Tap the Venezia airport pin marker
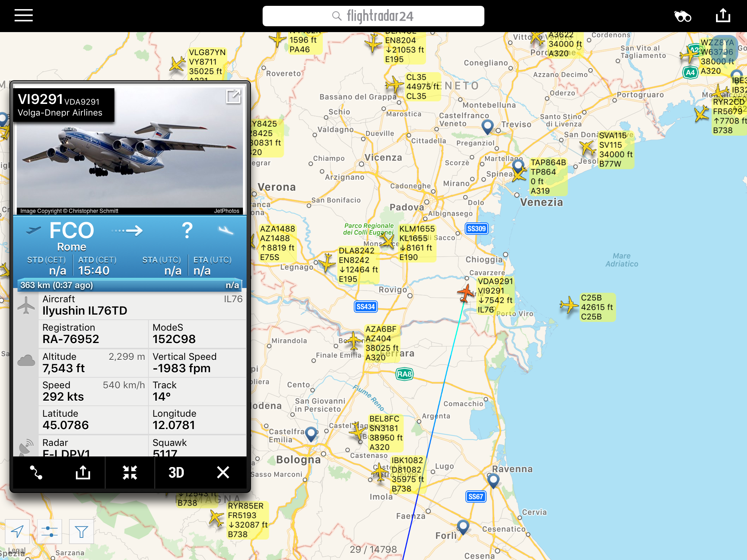The width and height of the screenshot is (747, 560). point(518,166)
